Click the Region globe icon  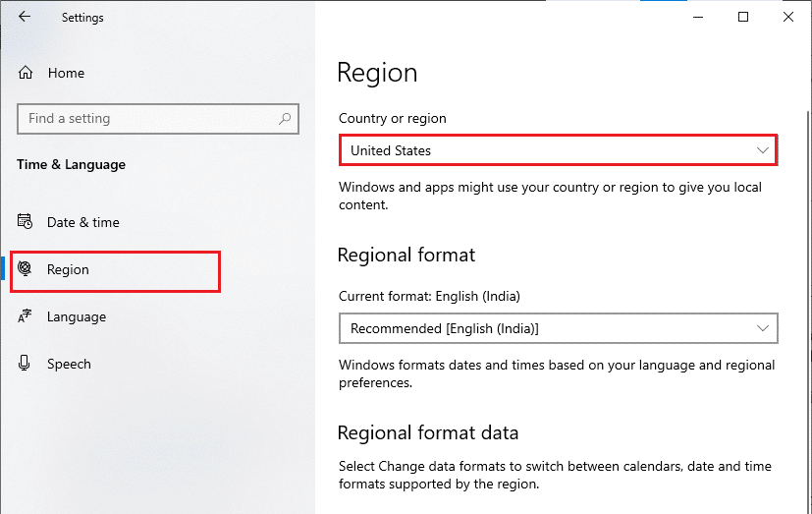pos(25,268)
